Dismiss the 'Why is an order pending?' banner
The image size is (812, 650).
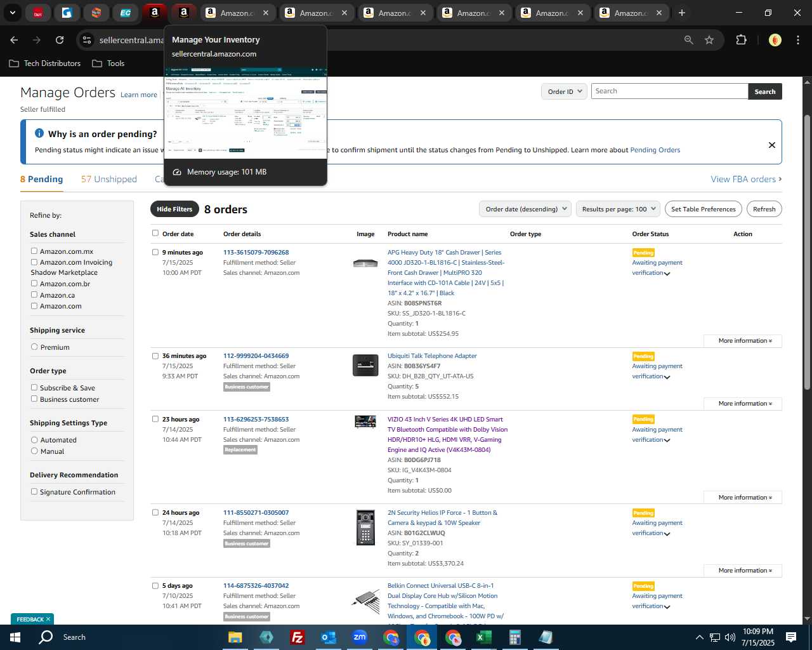pyautogui.click(x=772, y=145)
